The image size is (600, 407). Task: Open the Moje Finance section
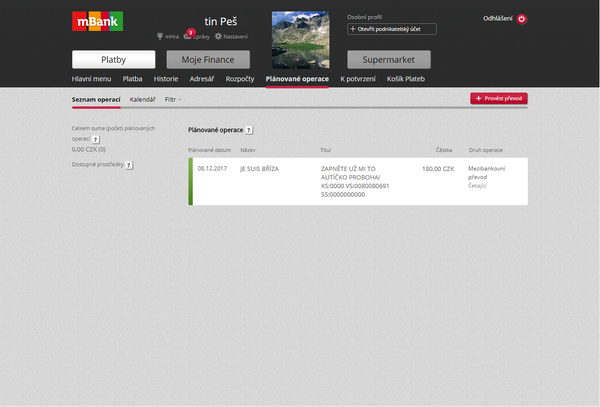[207, 59]
